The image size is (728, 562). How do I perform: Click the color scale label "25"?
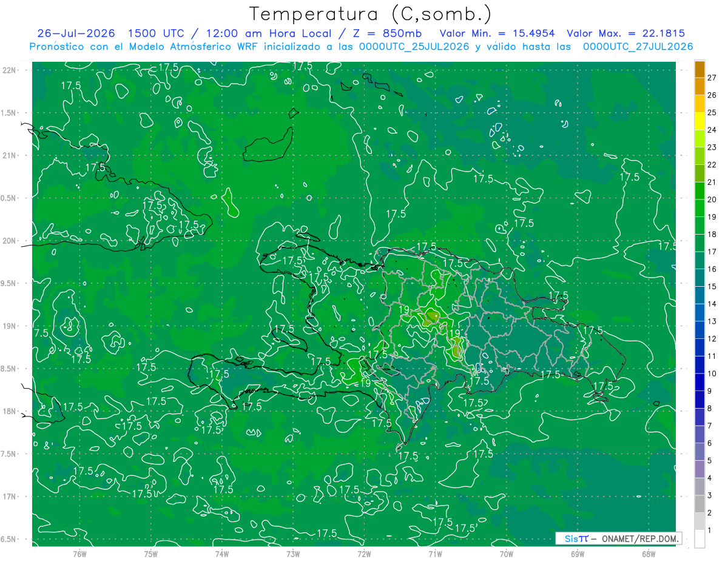[712, 113]
